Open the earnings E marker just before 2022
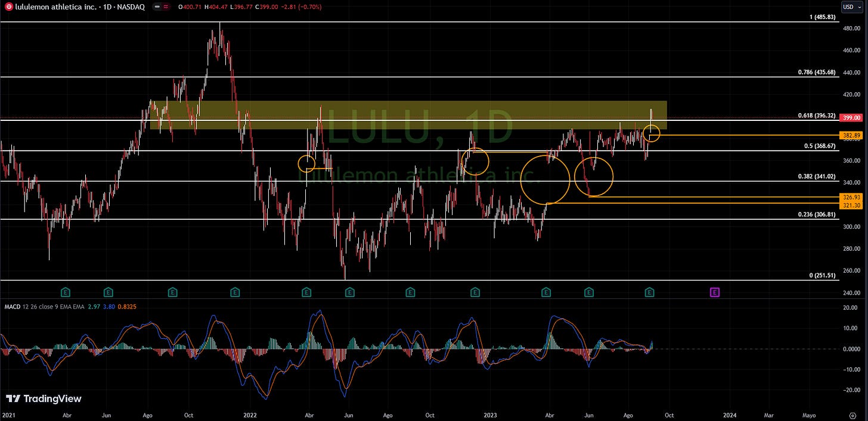The width and height of the screenshot is (868, 421). [235, 292]
